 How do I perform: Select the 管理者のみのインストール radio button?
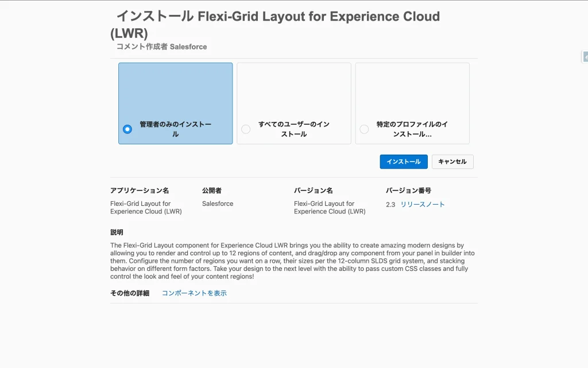(127, 129)
